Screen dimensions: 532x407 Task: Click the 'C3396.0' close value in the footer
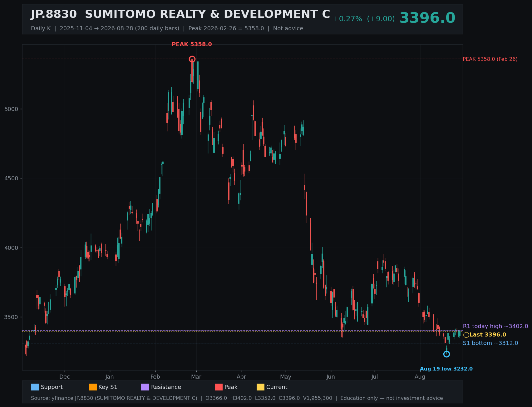pyautogui.click(x=289, y=398)
